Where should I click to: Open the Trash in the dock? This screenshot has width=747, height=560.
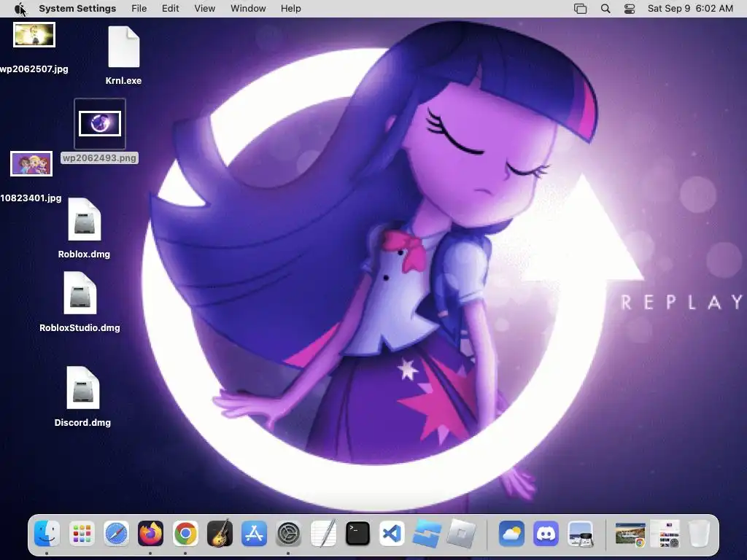tap(700, 533)
